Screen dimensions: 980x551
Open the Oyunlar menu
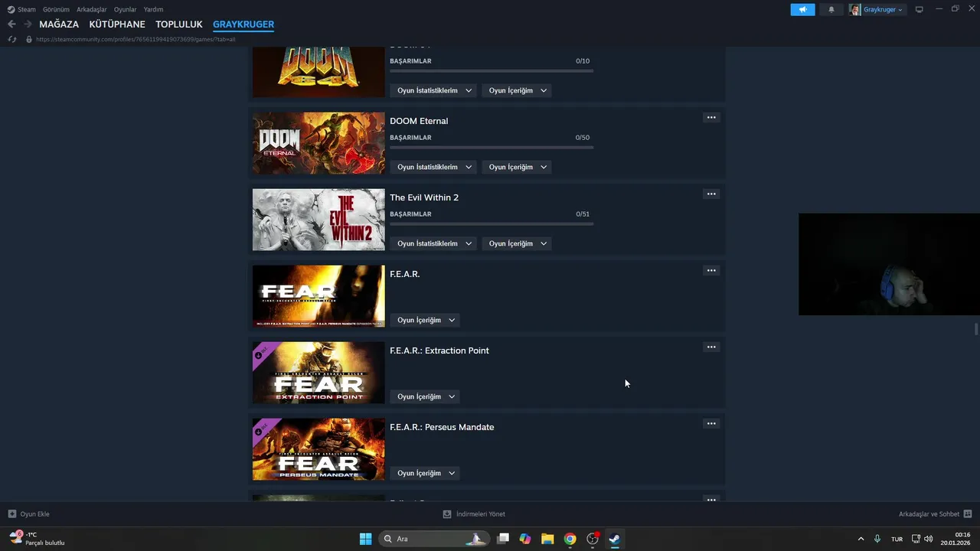click(x=126, y=9)
